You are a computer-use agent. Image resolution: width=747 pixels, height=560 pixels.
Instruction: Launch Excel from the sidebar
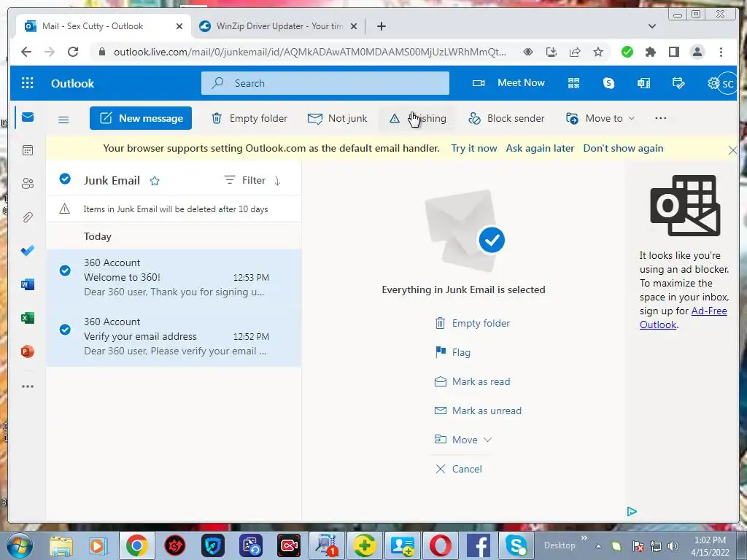coord(28,318)
